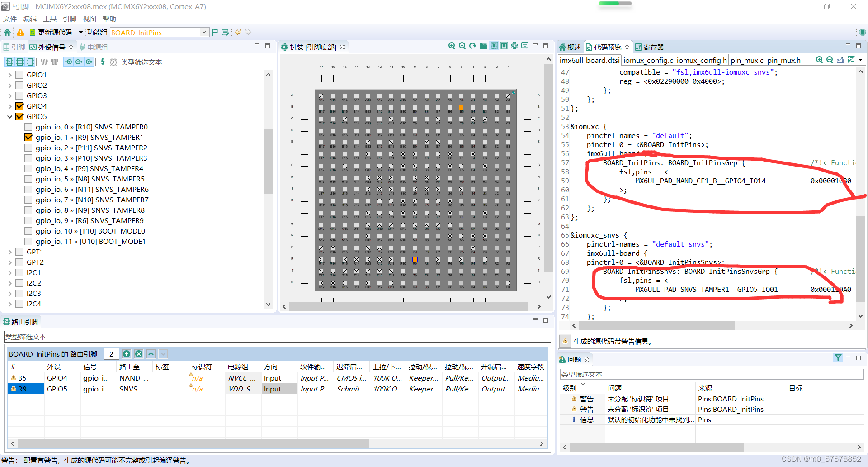Zoom out on the code preview

[x=830, y=60]
